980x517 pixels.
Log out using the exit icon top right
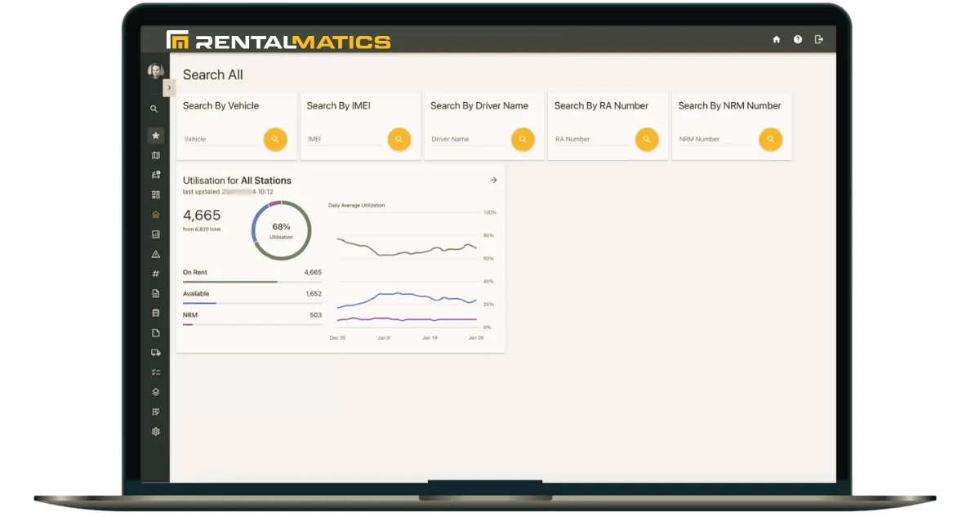point(818,38)
